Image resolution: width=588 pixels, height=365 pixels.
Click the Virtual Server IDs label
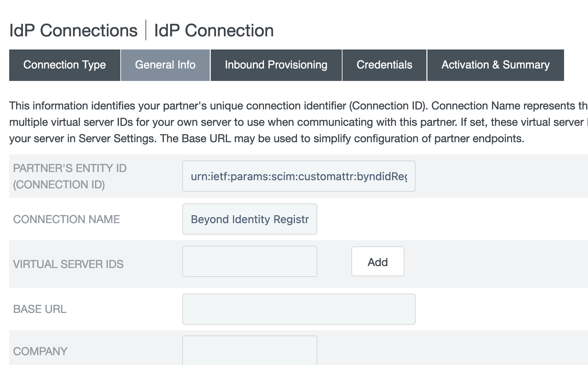[68, 264]
